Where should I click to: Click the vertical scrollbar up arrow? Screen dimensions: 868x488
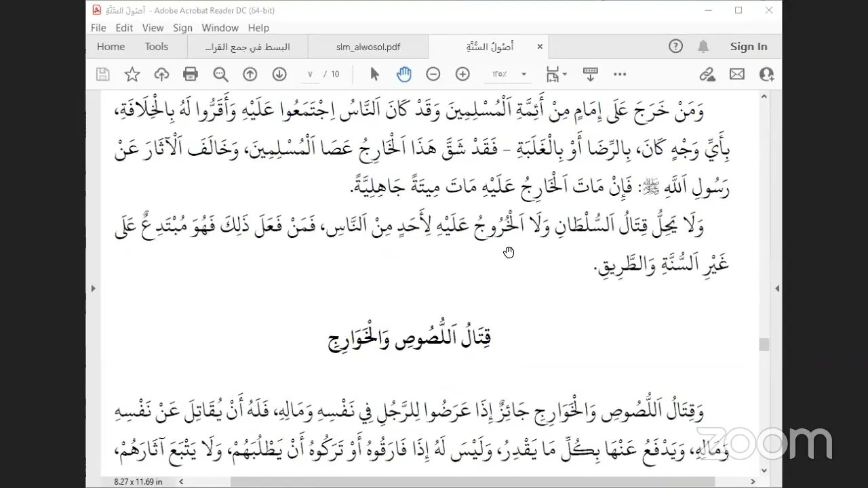point(764,96)
